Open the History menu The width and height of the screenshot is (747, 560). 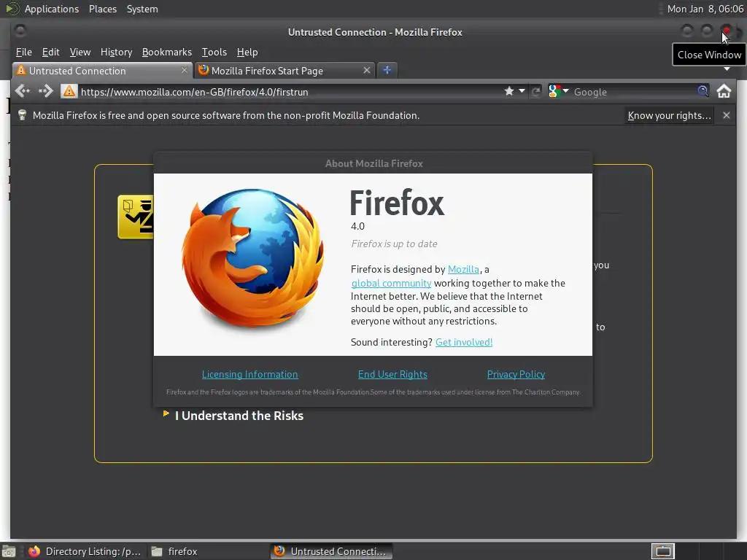[116, 52]
